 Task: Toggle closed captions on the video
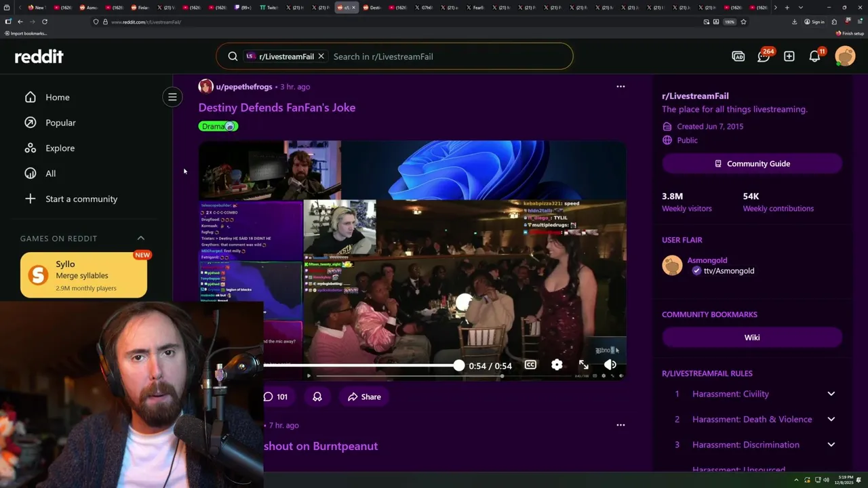click(530, 365)
